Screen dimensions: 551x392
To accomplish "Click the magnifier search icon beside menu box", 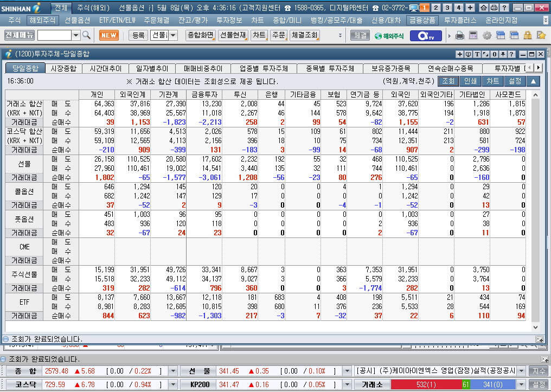I will click(x=86, y=35).
